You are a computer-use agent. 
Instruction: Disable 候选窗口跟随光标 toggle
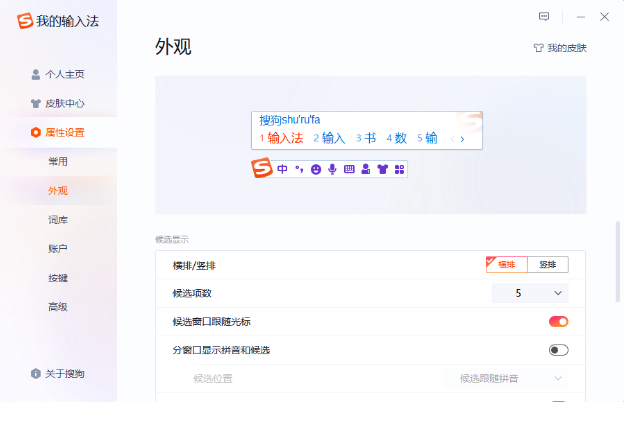tap(559, 322)
